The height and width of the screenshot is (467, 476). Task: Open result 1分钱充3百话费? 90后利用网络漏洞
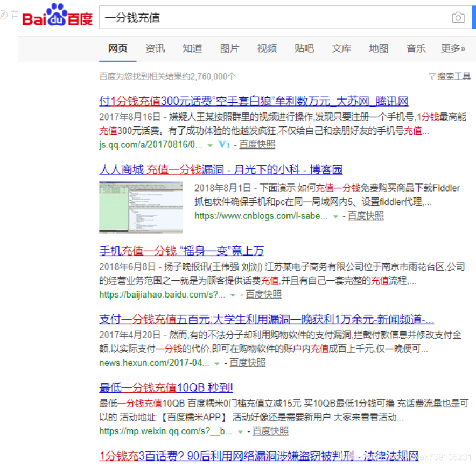click(x=259, y=456)
